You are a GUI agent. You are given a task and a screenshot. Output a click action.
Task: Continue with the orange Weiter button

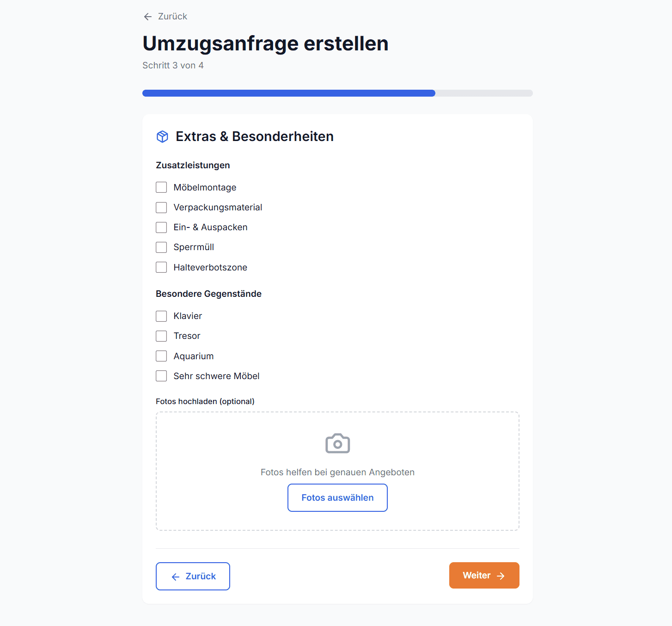tap(483, 576)
